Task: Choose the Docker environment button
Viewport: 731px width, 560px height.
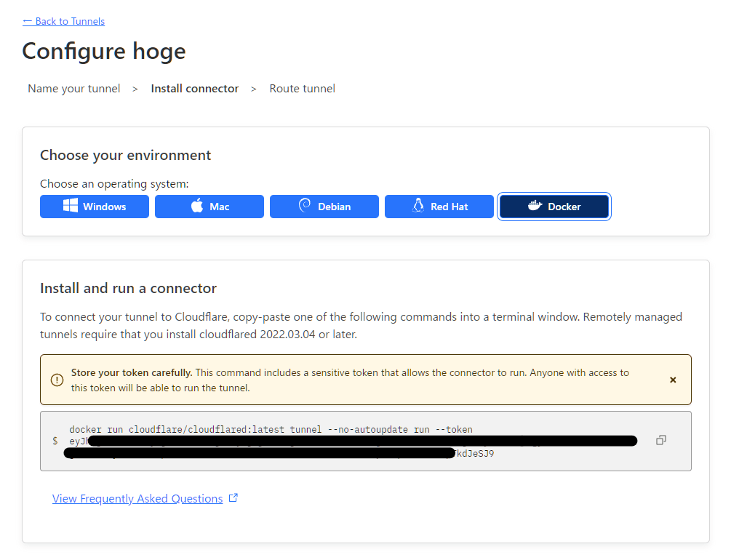Action: (x=554, y=207)
